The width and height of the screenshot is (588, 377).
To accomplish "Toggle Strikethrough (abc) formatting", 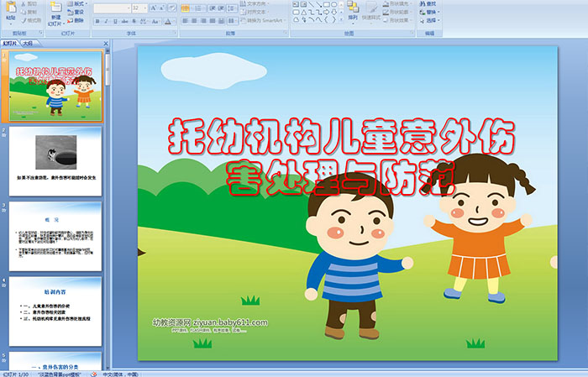I will [x=124, y=21].
